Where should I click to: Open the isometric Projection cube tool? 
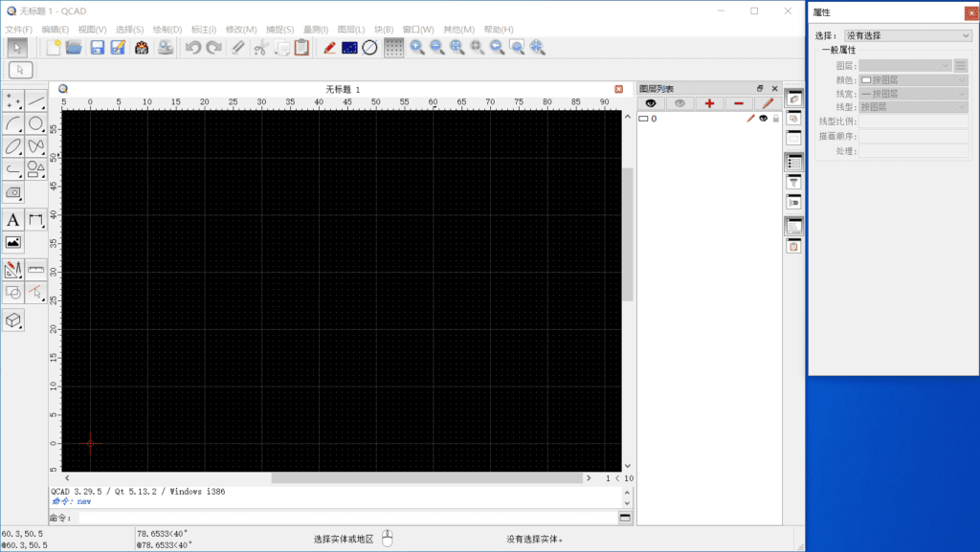13,320
